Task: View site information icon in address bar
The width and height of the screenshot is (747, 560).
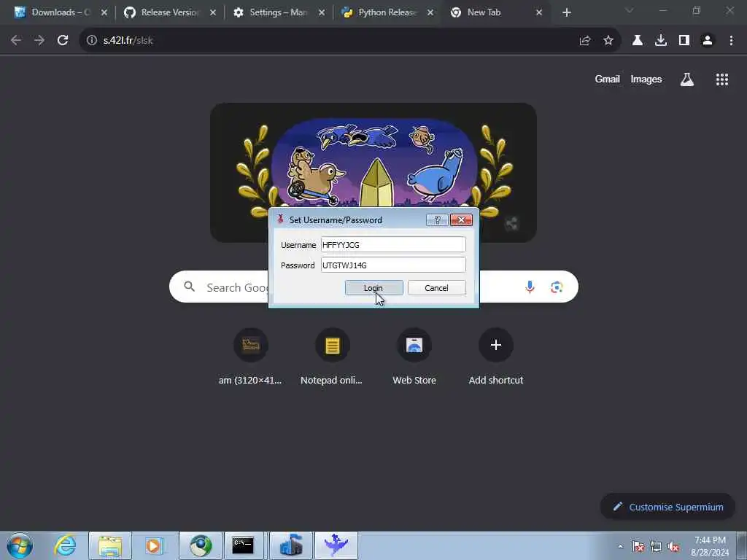Action: click(91, 41)
